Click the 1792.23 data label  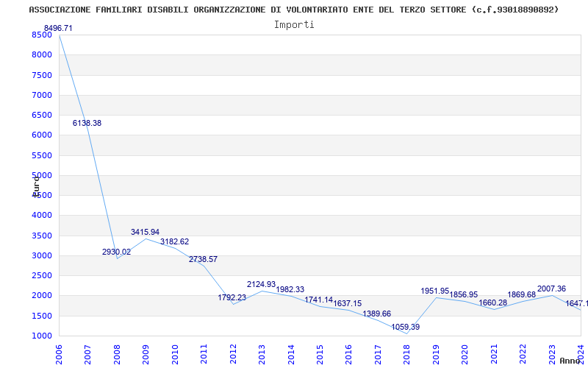tap(232, 298)
